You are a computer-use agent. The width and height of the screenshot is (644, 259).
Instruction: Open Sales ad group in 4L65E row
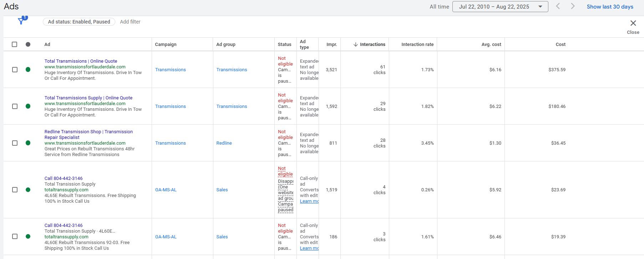(x=222, y=190)
